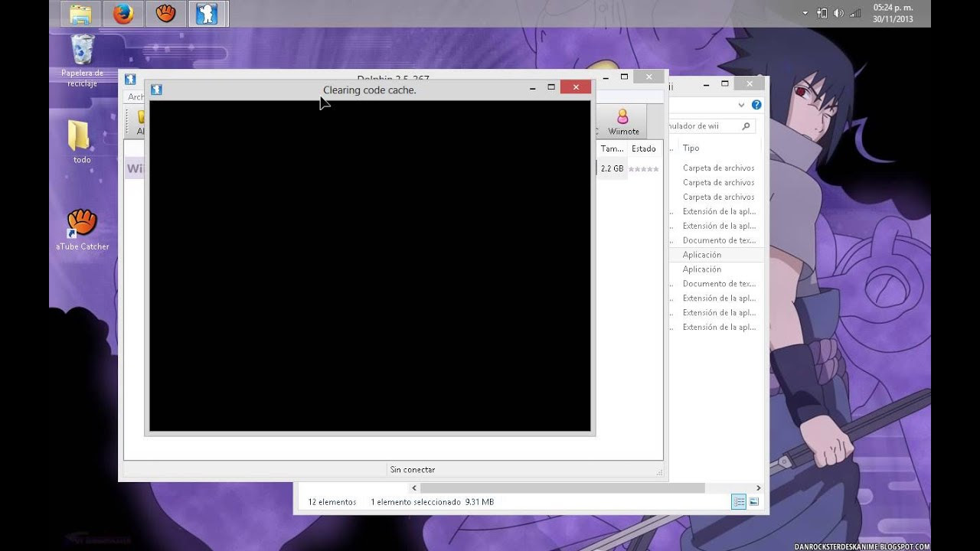Viewport: 980px width, 551px height.
Task: Click the Explorer horizontal scrollbar right arrow
Action: pos(758,487)
